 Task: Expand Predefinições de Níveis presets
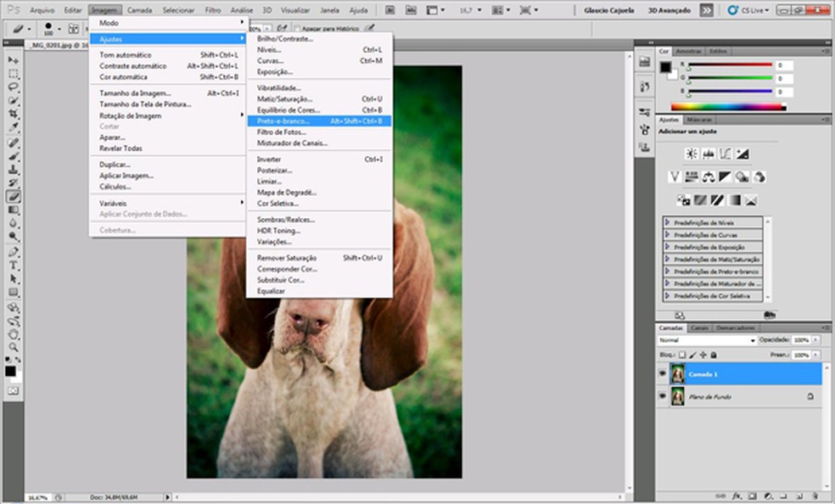tap(668, 223)
